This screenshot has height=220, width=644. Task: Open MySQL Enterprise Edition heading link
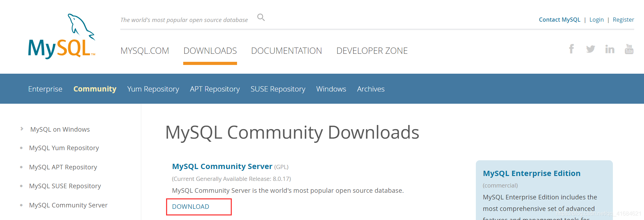tap(531, 174)
